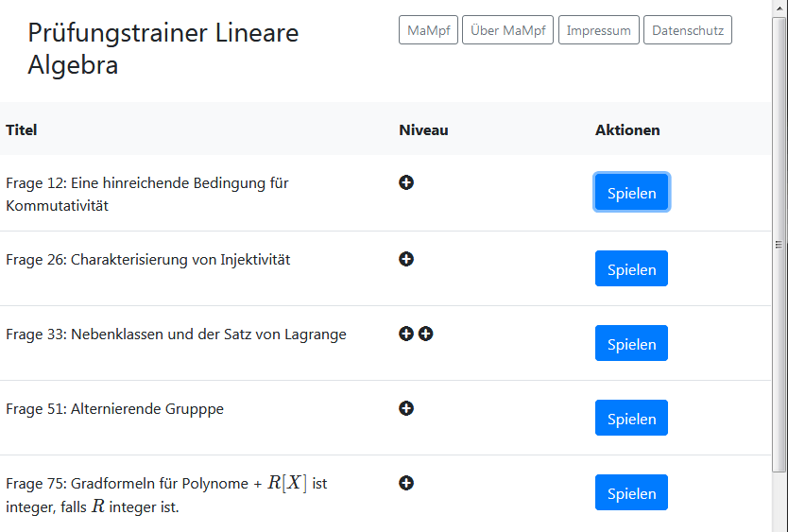Click the Titel column header
This screenshot has height=532, width=788.
22,129
